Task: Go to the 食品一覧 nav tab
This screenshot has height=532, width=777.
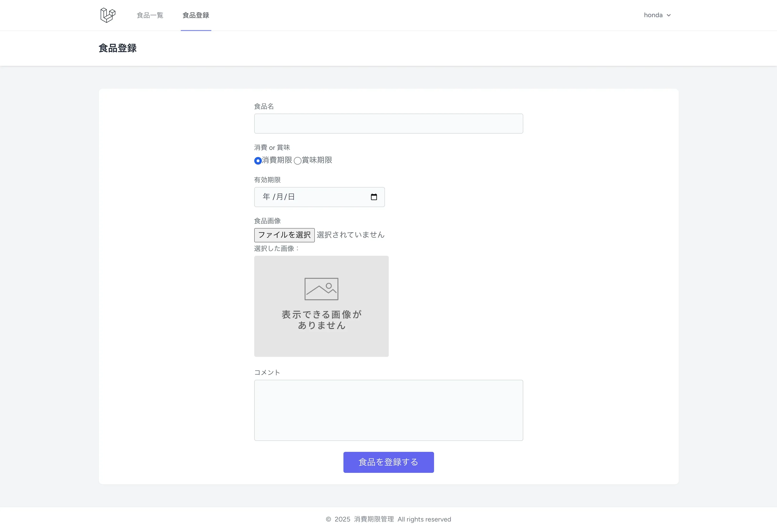Action: click(x=150, y=15)
